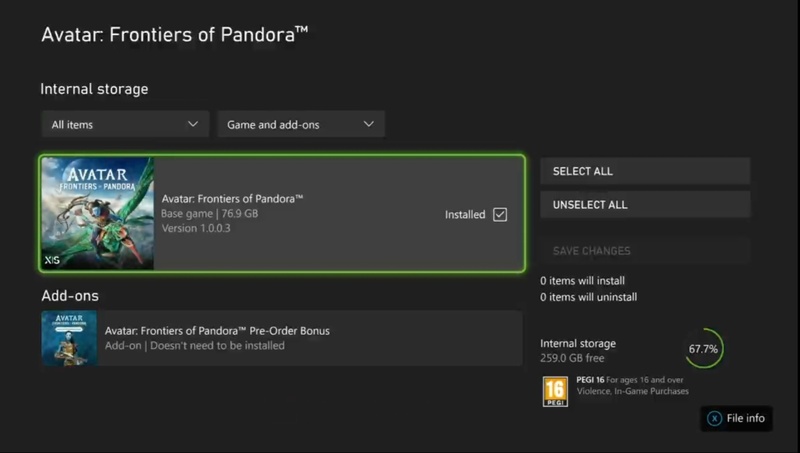
Task: Select Avatar: Frontiers of Pandora base game row
Action: 282,213
